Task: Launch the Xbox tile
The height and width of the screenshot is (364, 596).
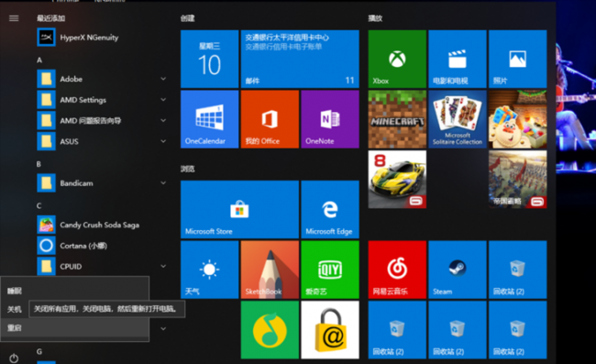Action: (397, 59)
